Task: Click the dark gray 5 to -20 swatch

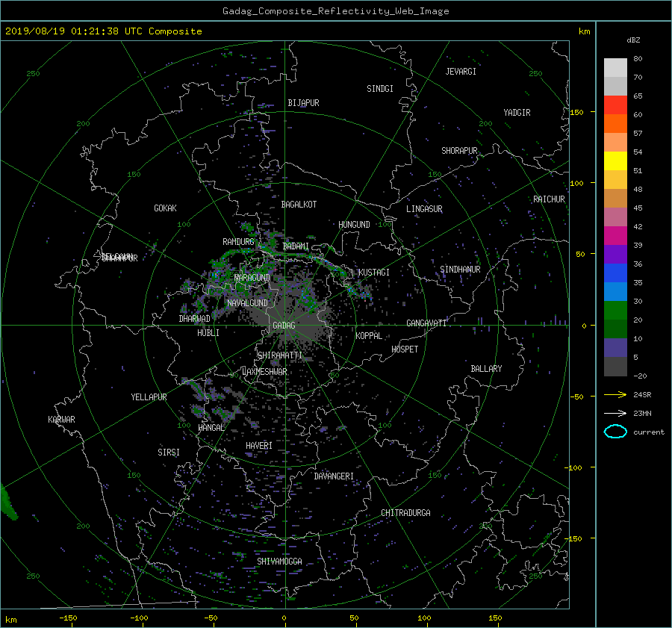Action: (615, 367)
